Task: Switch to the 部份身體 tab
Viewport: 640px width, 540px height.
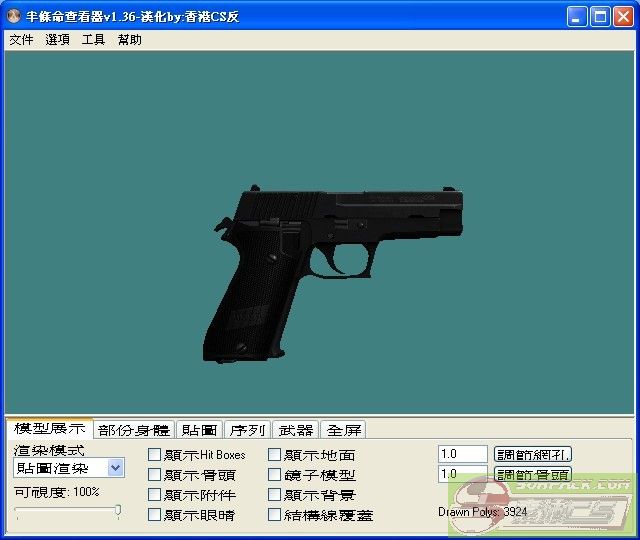Action: coord(134,430)
